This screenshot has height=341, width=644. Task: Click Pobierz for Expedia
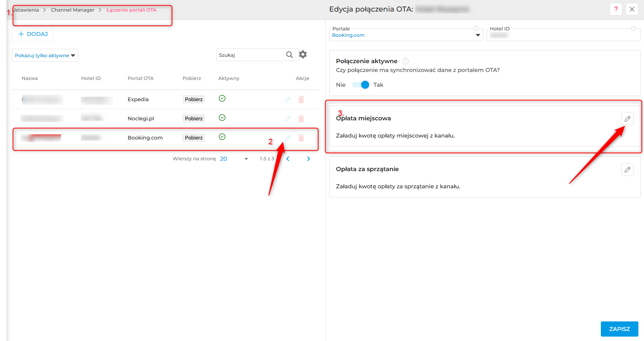point(194,100)
